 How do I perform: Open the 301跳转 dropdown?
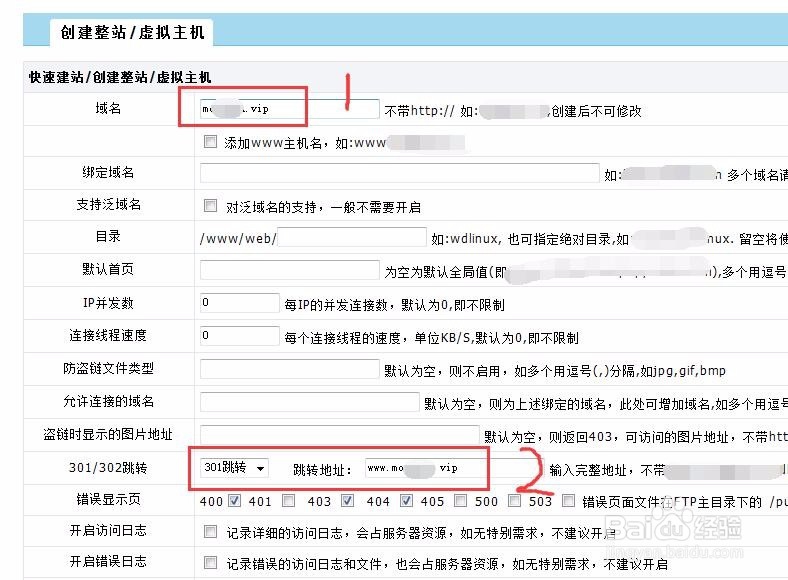pos(234,468)
